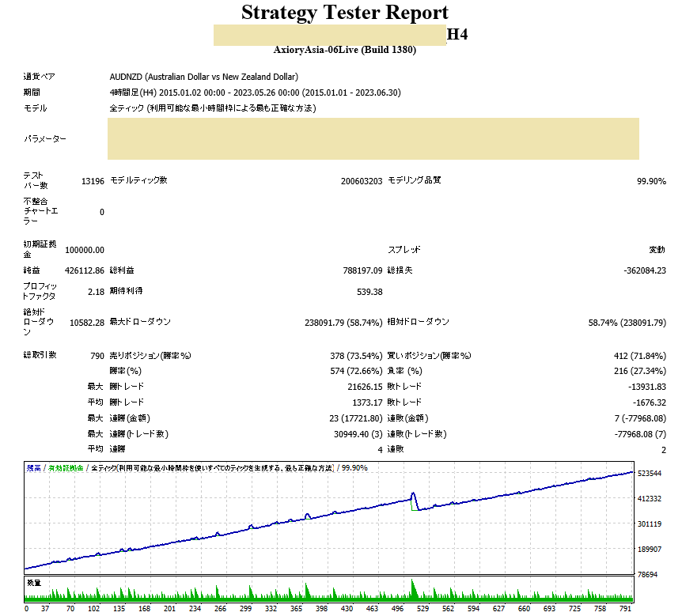Click the 残高 balance legend label

click(x=33, y=468)
